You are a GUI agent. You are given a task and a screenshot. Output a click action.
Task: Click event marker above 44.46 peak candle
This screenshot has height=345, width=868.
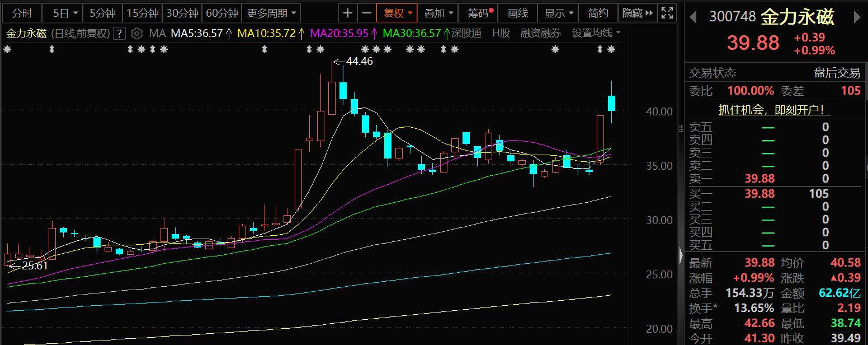(320, 50)
